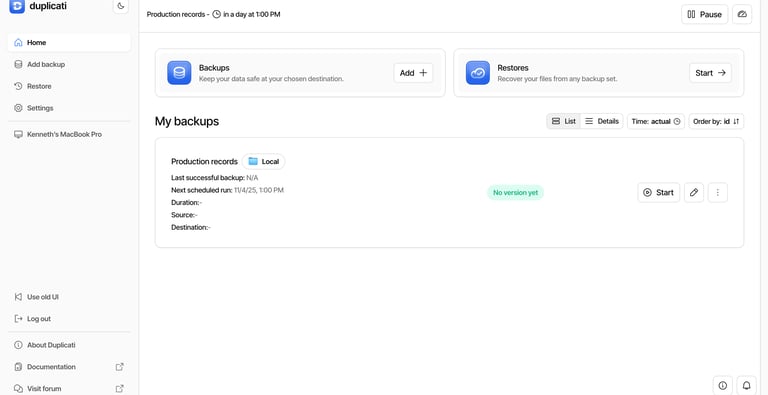Click the Log out door icon
This screenshot has width=768, height=395.
(x=18, y=319)
